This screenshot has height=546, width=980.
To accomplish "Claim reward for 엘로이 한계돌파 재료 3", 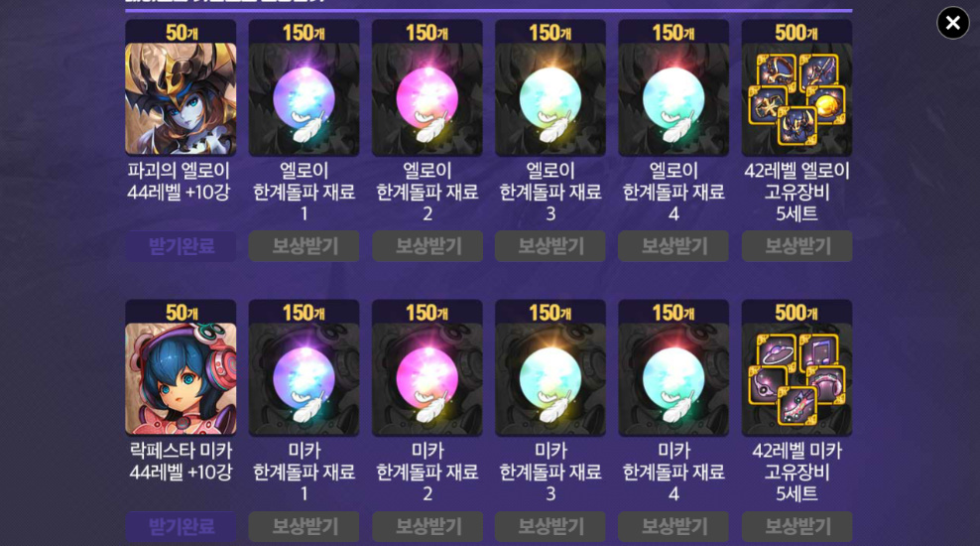I will click(550, 246).
